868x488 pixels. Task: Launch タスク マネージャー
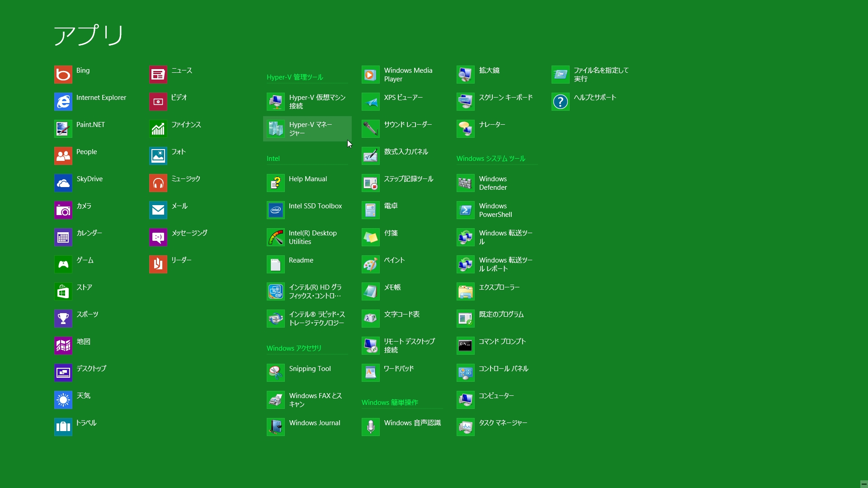tap(466, 427)
